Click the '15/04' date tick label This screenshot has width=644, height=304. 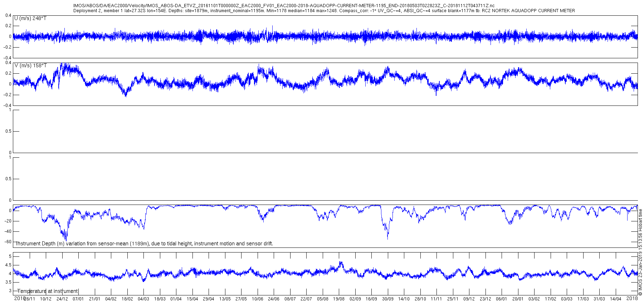point(192,299)
